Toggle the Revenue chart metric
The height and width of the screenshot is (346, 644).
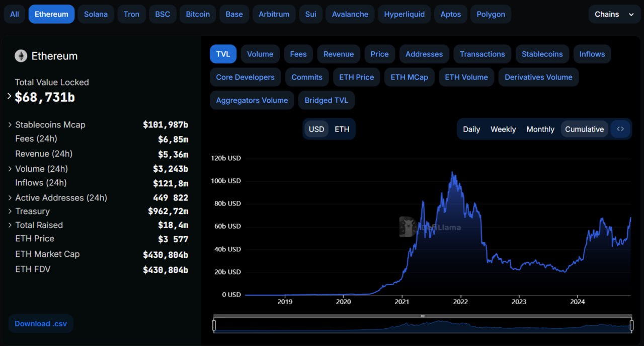pos(339,54)
